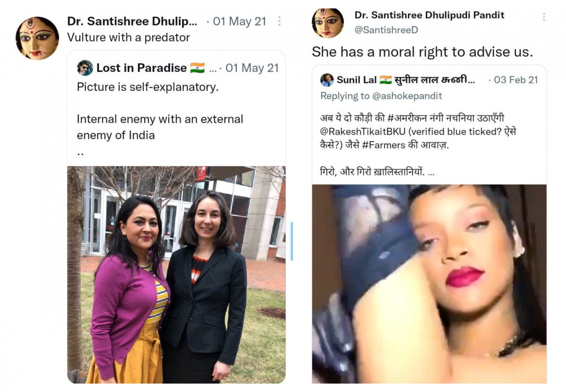The height and width of the screenshot is (392, 566).
Task: Click the India flag beside Lost in Paradise
Action: (197, 68)
